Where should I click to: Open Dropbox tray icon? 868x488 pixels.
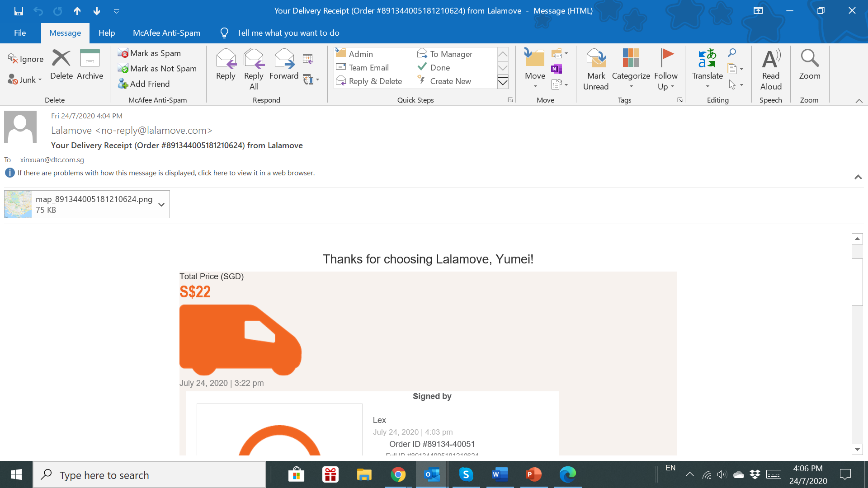click(x=755, y=474)
